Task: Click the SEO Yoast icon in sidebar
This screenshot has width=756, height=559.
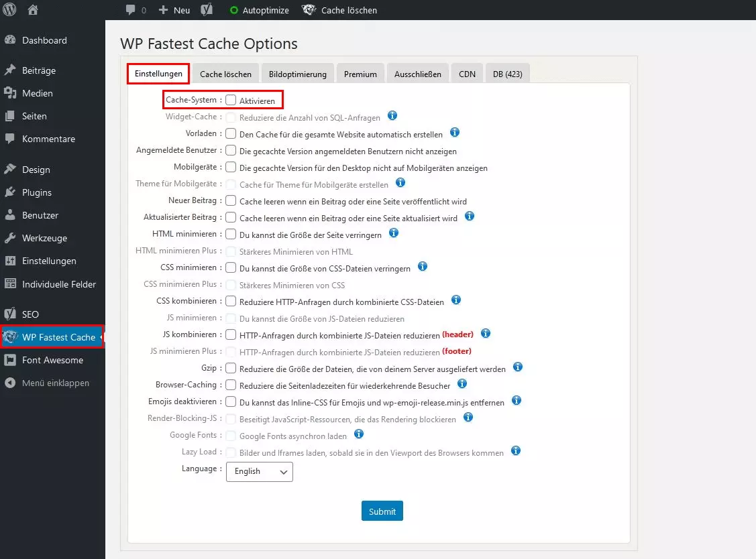Action: 10,314
